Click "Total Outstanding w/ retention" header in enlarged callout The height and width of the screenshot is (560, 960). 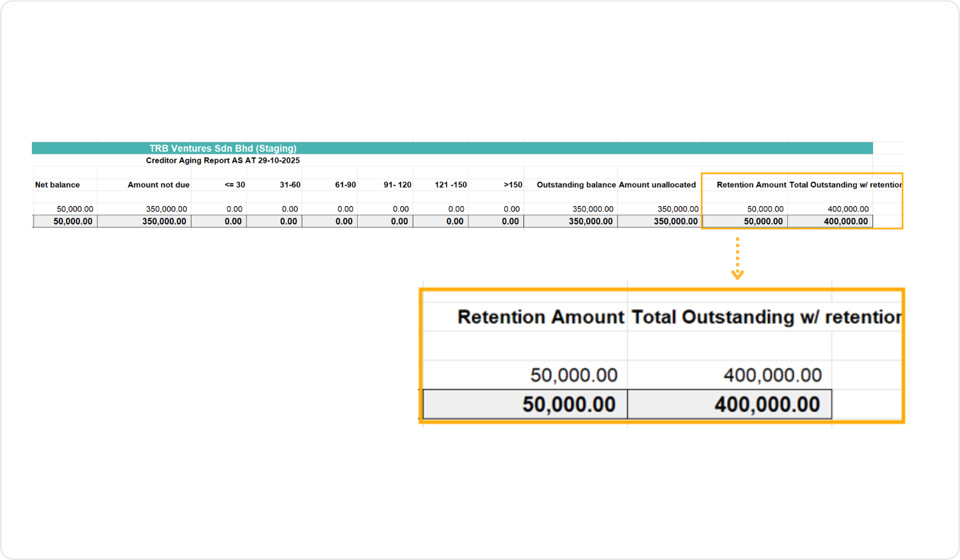[x=767, y=317]
